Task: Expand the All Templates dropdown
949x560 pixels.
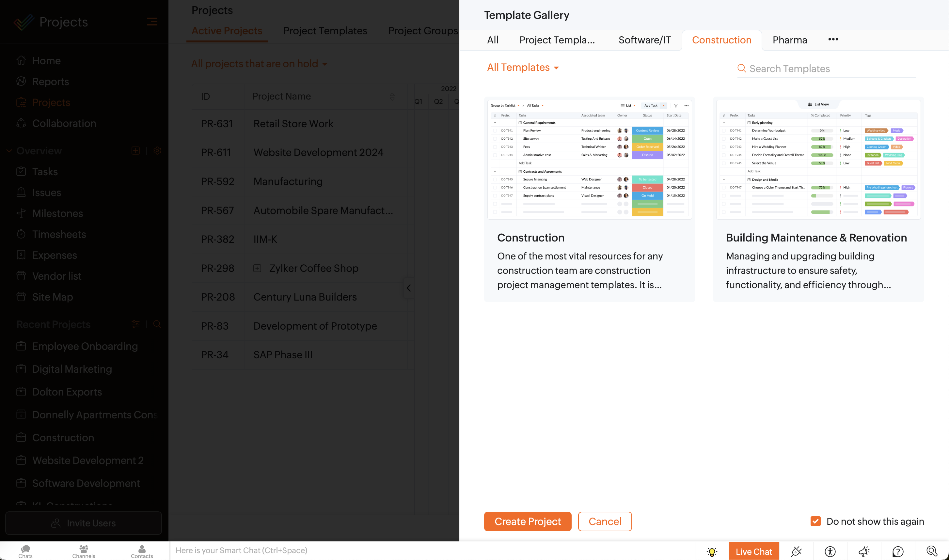Action: (522, 68)
